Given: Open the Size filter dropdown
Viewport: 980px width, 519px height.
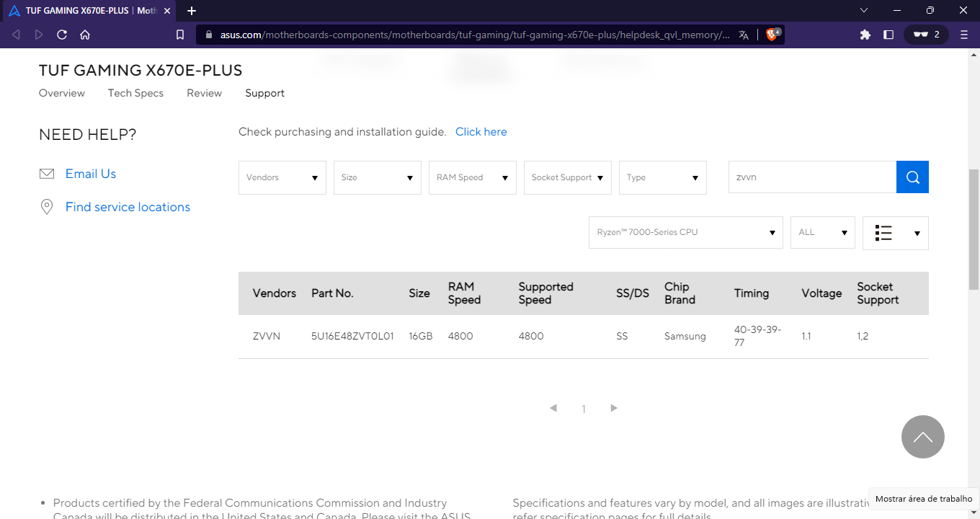Looking at the screenshot, I should click(378, 177).
